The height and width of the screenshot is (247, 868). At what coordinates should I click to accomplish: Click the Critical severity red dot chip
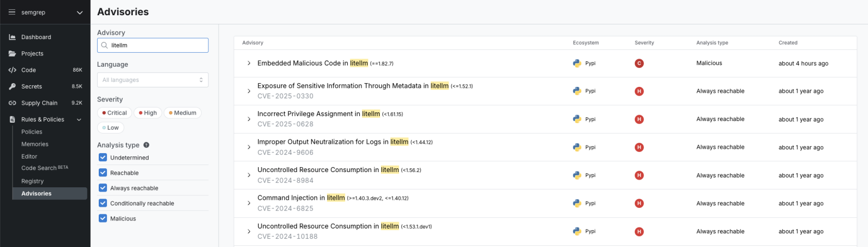pos(114,113)
